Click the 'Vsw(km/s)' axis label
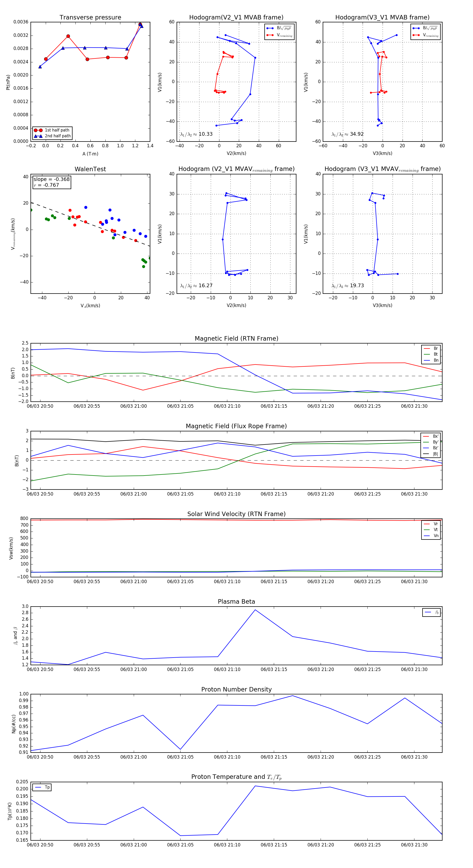473x868 pixels. [11, 548]
